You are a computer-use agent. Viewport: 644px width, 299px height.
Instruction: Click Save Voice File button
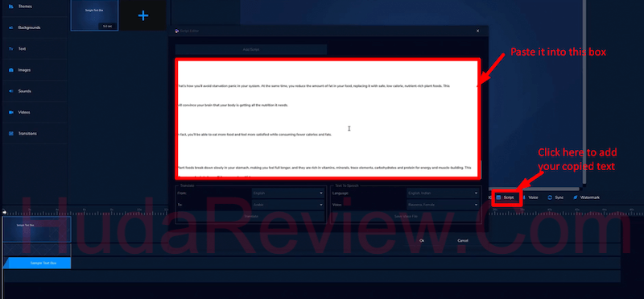pos(406,216)
